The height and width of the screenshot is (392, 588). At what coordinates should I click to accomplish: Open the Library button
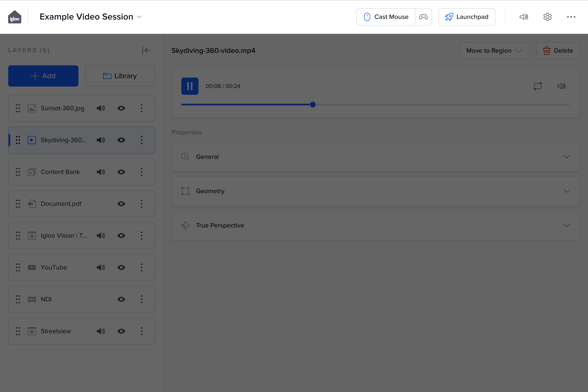120,76
